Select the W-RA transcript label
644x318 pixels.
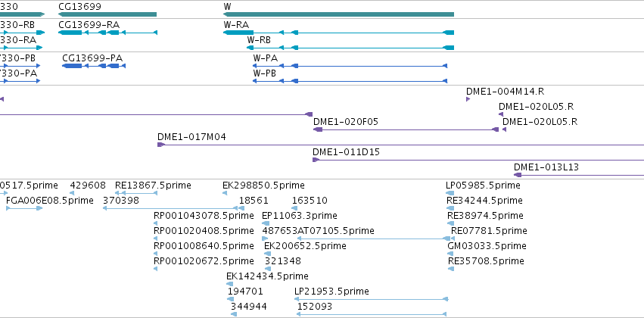coord(236,24)
